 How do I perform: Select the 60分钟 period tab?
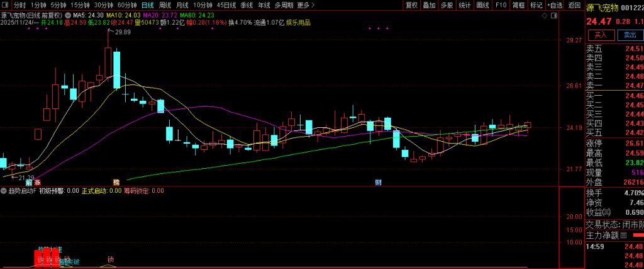pos(127,5)
